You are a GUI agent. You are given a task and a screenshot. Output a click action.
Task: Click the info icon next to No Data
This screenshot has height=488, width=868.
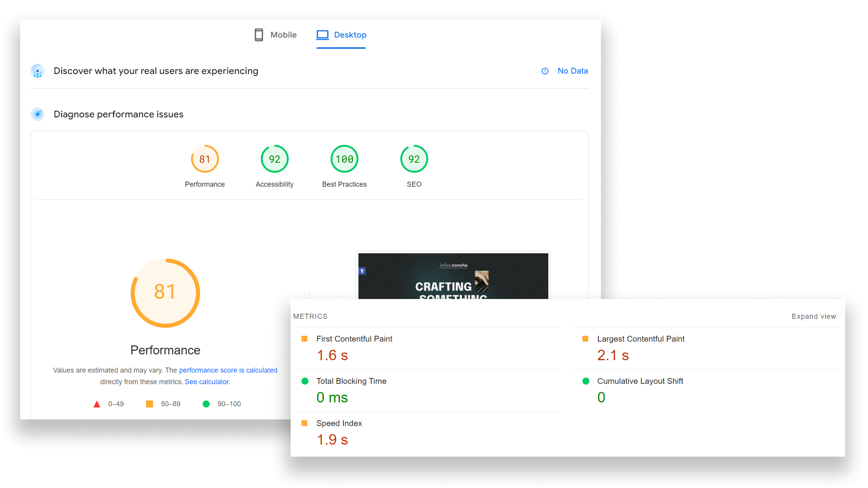(x=545, y=71)
